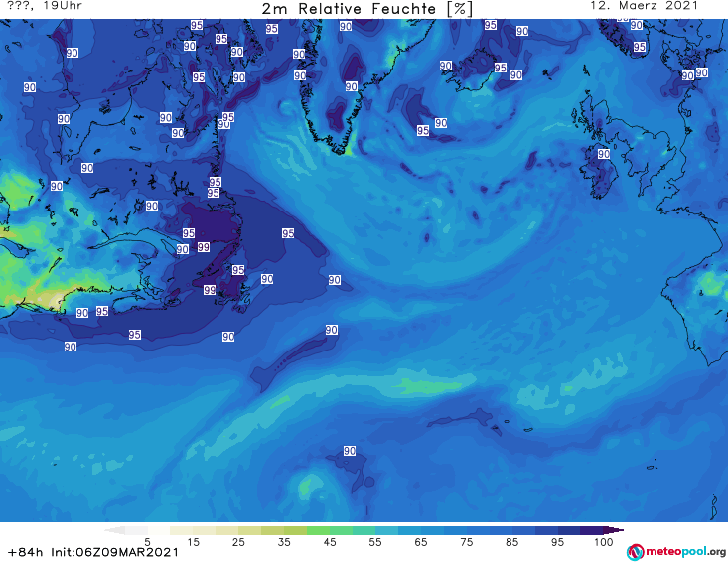
Task: Click the color scale tick label "75"
Action: (467, 542)
